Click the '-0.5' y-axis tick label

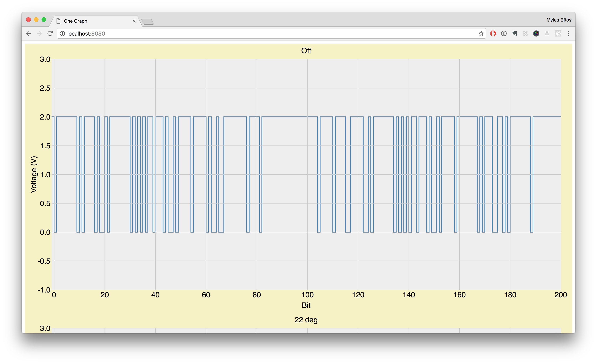click(x=44, y=261)
